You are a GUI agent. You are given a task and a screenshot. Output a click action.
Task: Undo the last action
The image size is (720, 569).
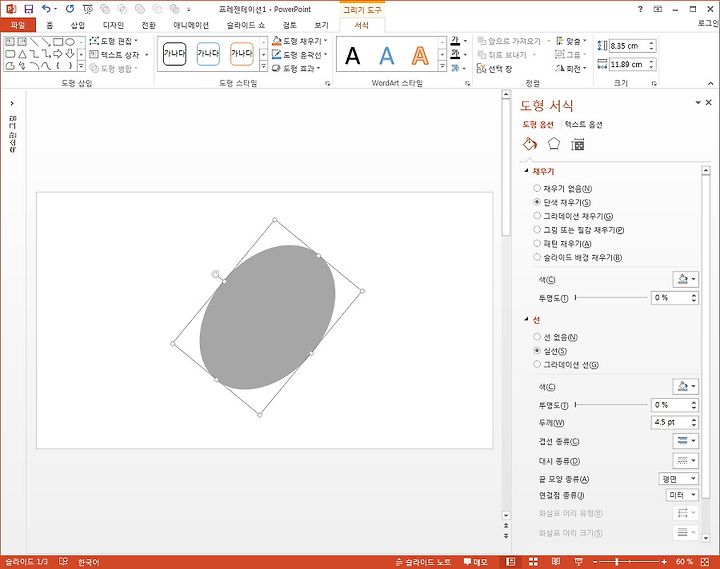pos(46,9)
